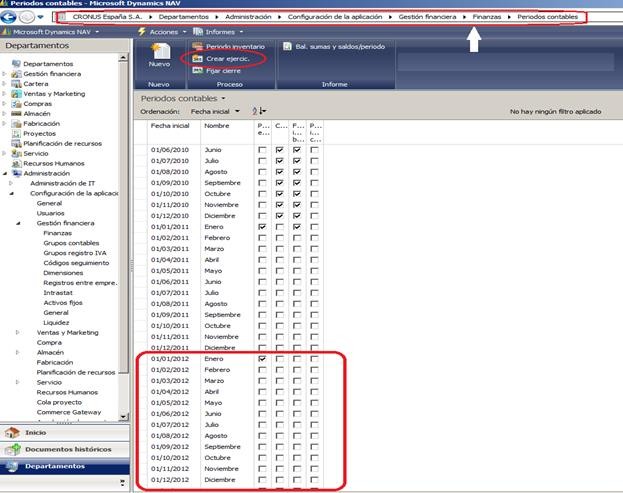Toggle new fiscal year checkbox for 01/01/2011
Screen dimensions: 623x493
tap(262, 227)
